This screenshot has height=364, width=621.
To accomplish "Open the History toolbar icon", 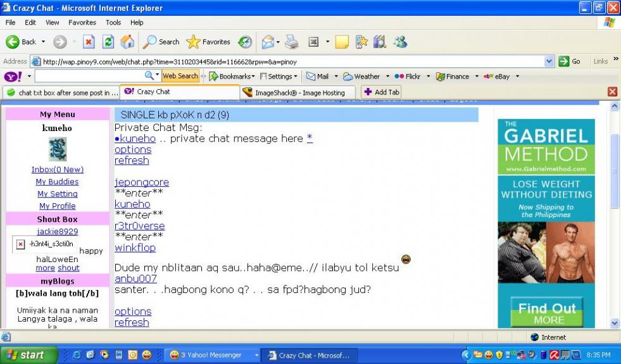I will pyautogui.click(x=245, y=42).
